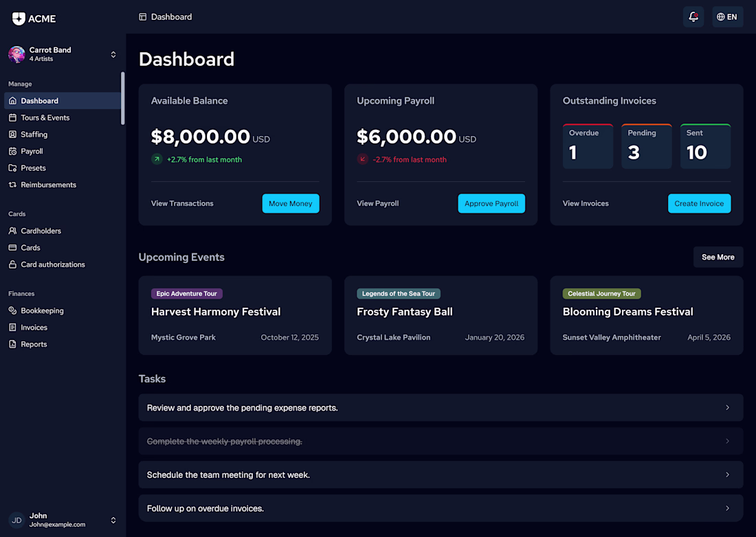Click the Cards credit card icon
Viewport: 756px width, 537px height.
[x=12, y=247]
